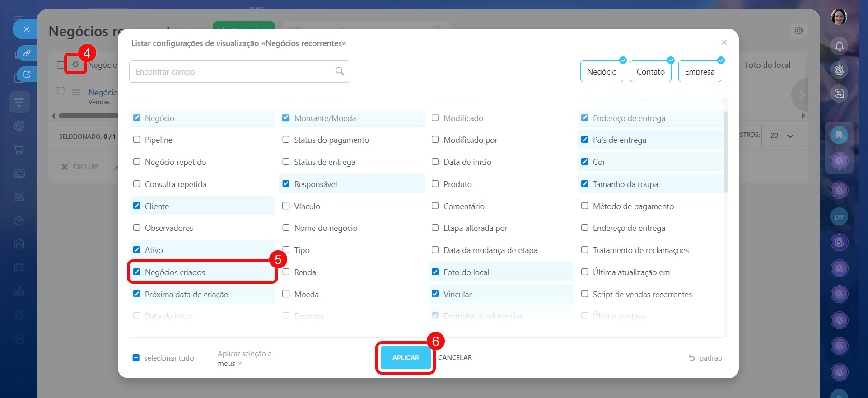
Task: Uncheck the Negócios criados checkbox
Action: coord(137,272)
